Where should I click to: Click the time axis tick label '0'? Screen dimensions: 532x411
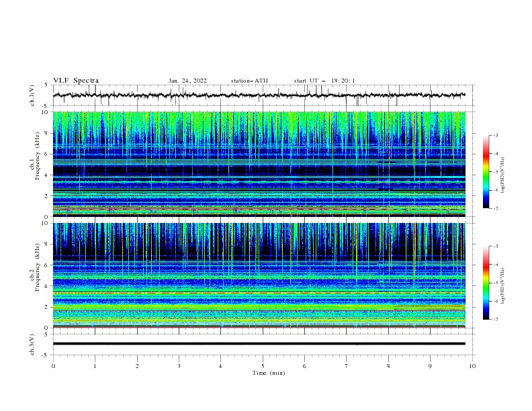pos(53,366)
